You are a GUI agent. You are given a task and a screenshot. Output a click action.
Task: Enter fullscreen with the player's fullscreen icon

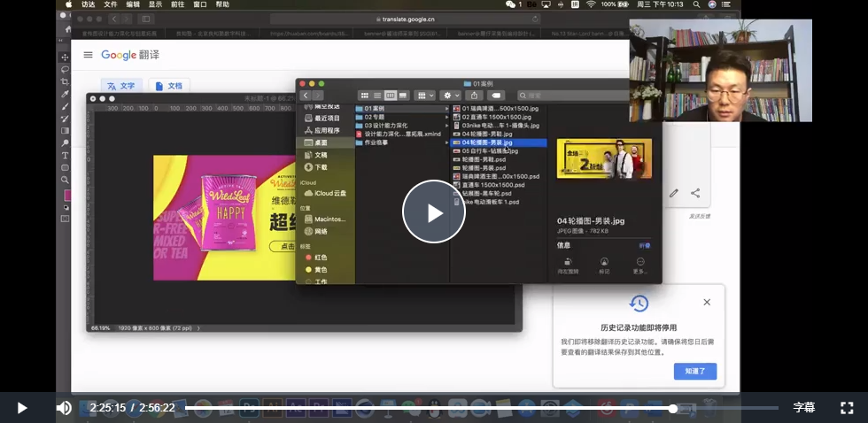coord(847,408)
